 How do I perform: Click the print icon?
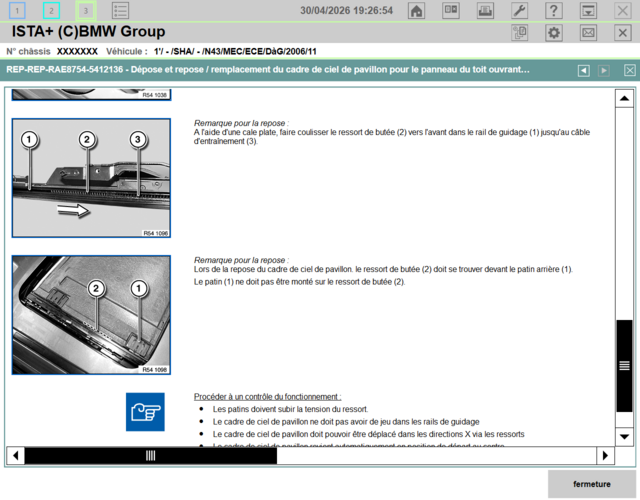click(x=485, y=11)
